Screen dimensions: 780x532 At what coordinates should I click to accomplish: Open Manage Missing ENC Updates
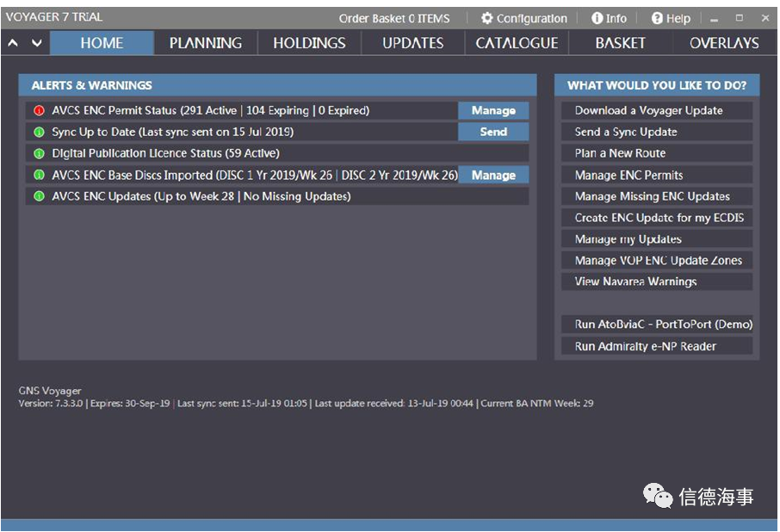coord(657,196)
